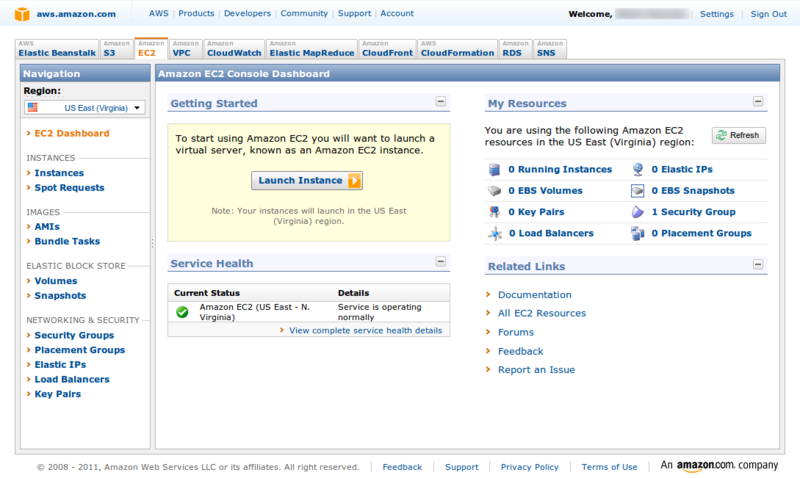Collapse the Getting Started panel
Viewport: 800px width, 478px height.
point(440,102)
